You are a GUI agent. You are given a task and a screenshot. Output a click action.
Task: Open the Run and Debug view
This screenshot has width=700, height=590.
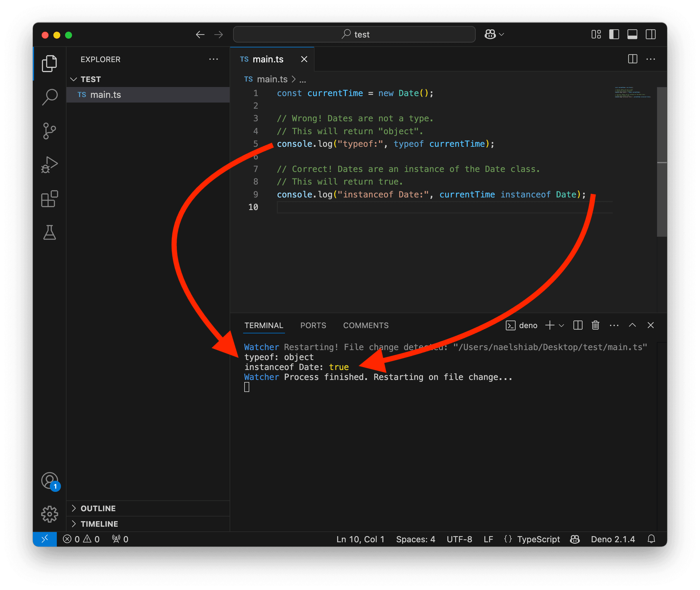point(49,165)
